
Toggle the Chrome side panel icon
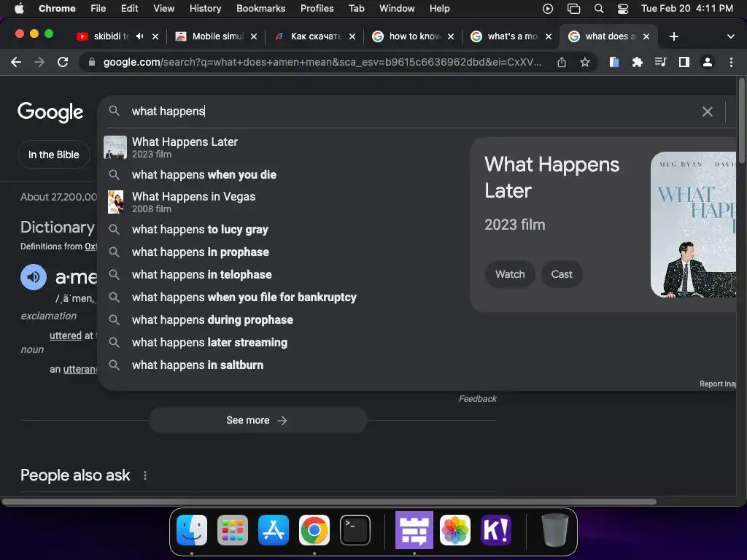point(684,62)
